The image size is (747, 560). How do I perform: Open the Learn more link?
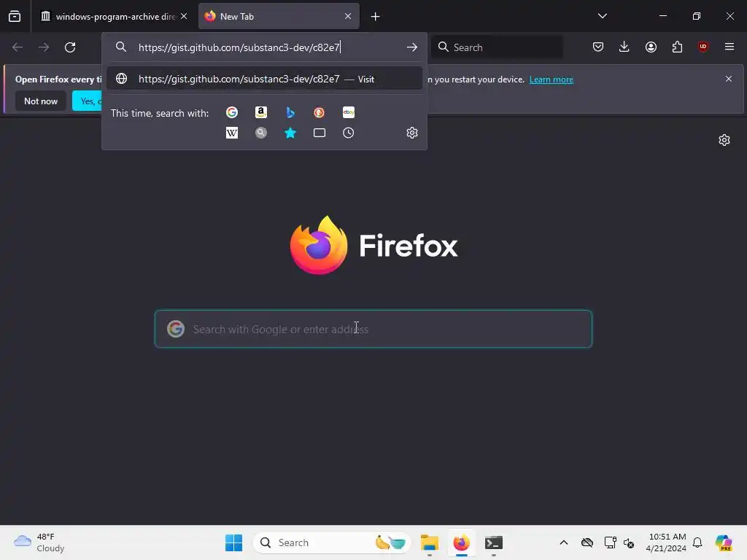[551, 79]
